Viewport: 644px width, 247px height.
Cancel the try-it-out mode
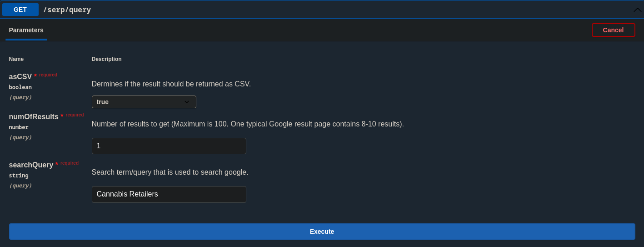coord(613,30)
